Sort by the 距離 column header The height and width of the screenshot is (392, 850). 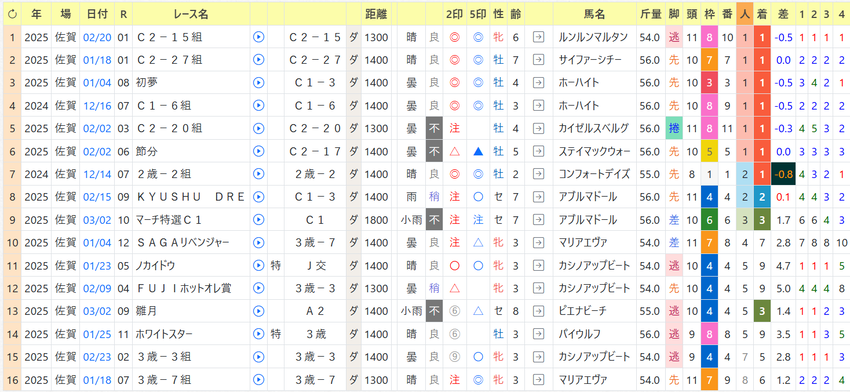pyautogui.click(x=376, y=15)
